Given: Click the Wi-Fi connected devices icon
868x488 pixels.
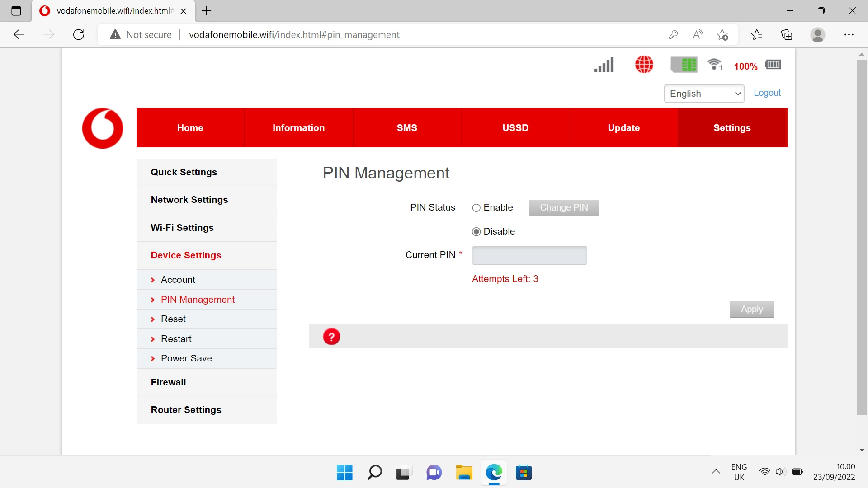Looking at the screenshot, I should click(x=714, y=65).
